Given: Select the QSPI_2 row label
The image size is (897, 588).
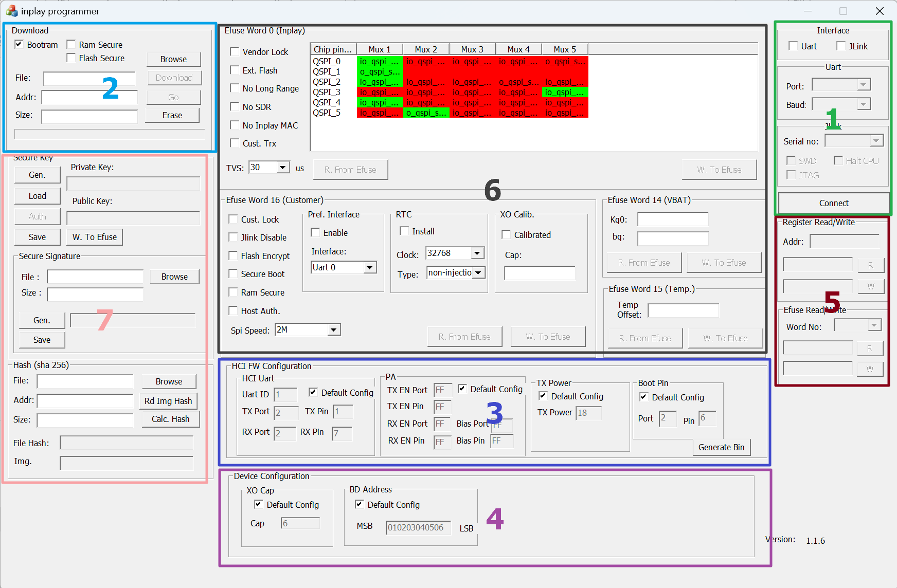Looking at the screenshot, I should point(327,82).
